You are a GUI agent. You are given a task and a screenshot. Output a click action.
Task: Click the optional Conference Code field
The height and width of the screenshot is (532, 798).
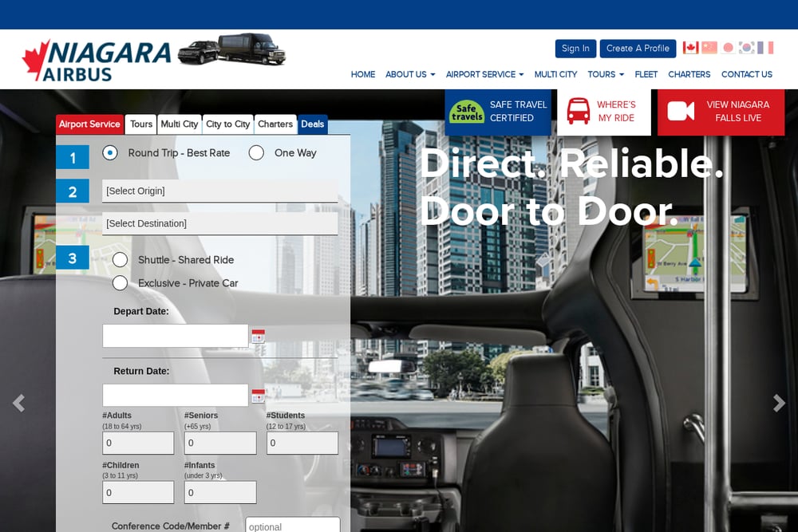click(x=293, y=525)
